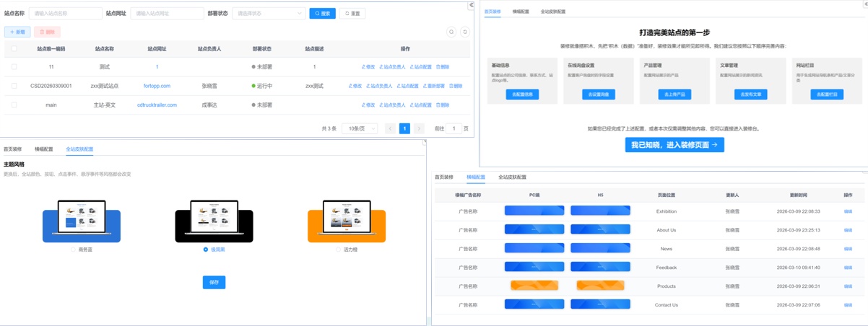
Task: Tick the checkbox for row CSD20260309001
Action: [14, 86]
